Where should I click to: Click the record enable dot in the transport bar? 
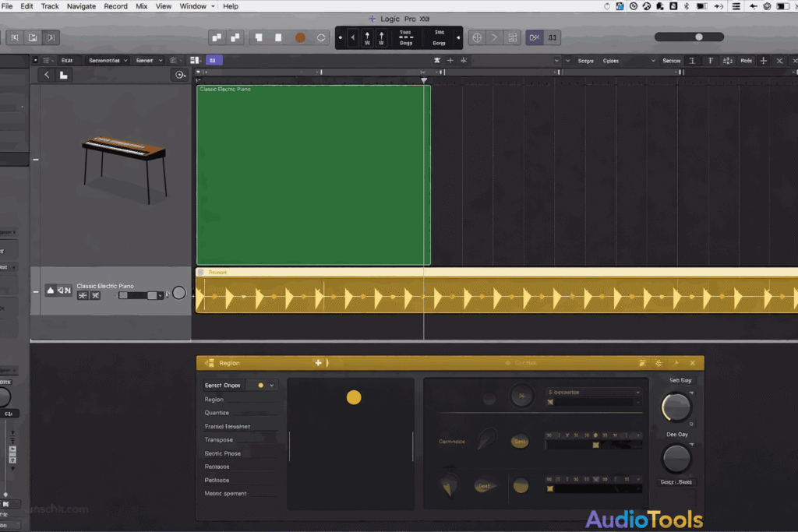click(300, 37)
